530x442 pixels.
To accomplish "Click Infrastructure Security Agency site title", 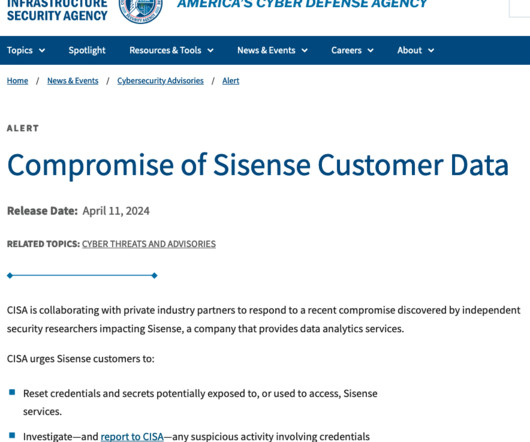I will pos(57,10).
